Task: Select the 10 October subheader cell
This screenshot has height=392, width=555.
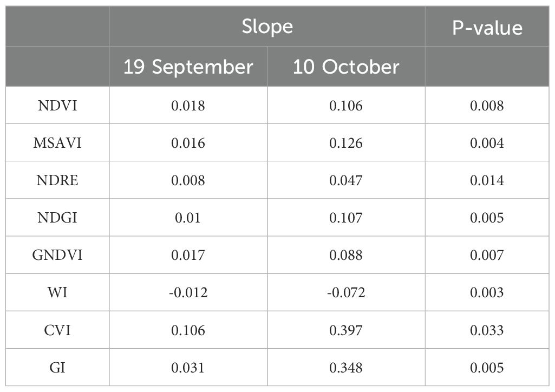Action: click(x=346, y=67)
